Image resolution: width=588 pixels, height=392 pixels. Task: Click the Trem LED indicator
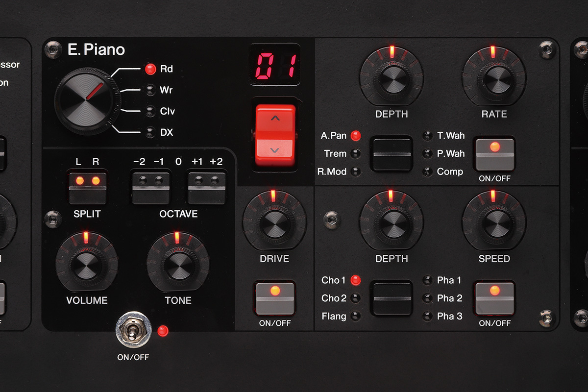pos(356,153)
